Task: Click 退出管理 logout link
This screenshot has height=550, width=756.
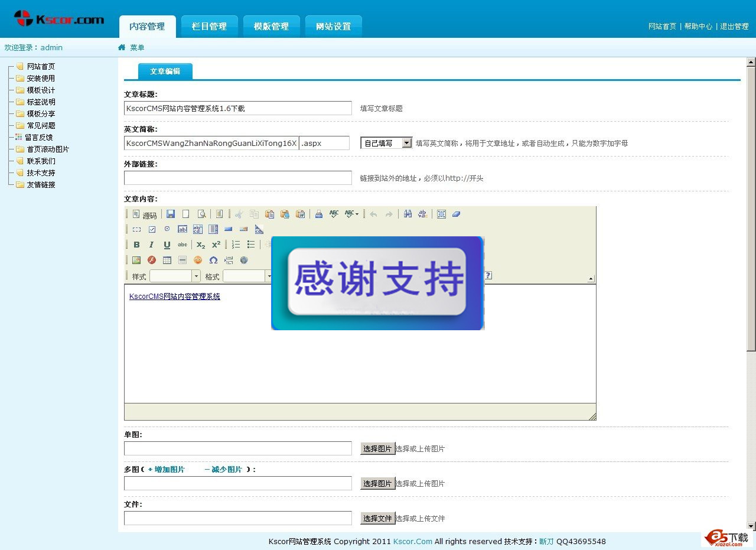Action: click(734, 27)
